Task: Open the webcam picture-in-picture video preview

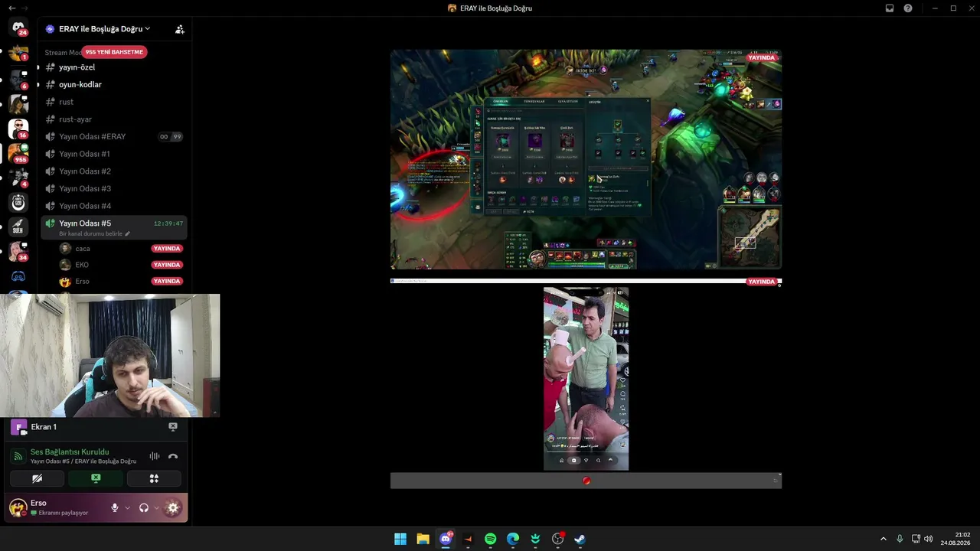Action: (x=110, y=355)
